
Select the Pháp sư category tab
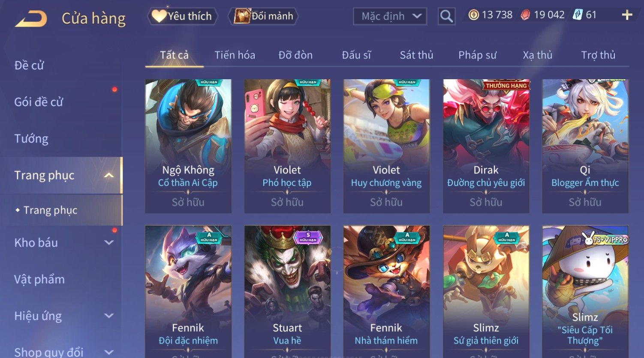tap(477, 55)
